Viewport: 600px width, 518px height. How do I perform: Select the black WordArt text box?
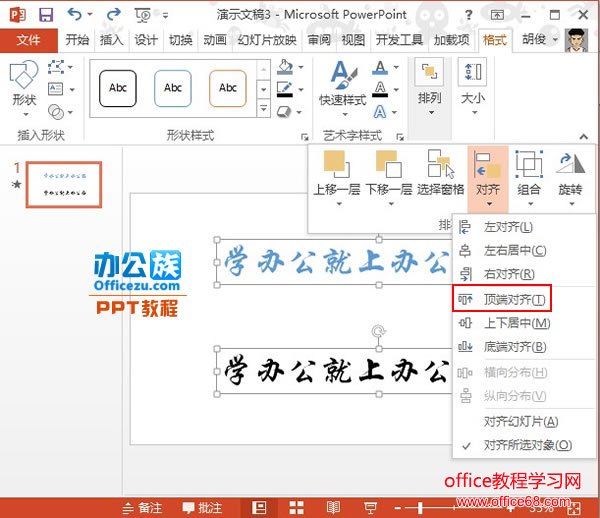click(334, 371)
